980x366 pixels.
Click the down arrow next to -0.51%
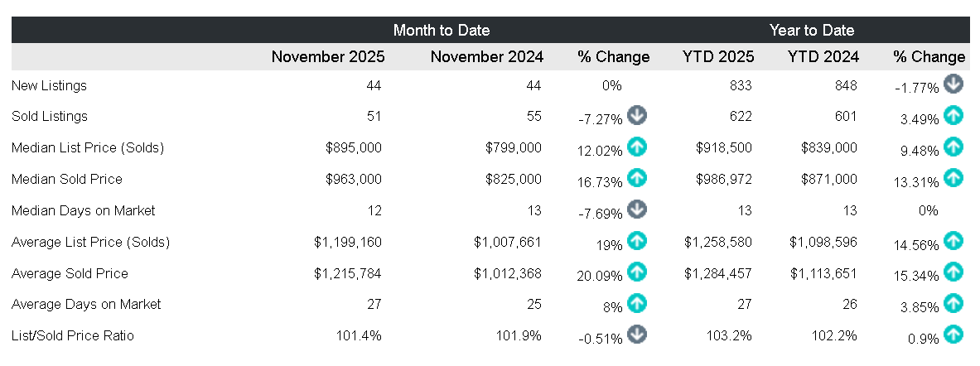(637, 334)
